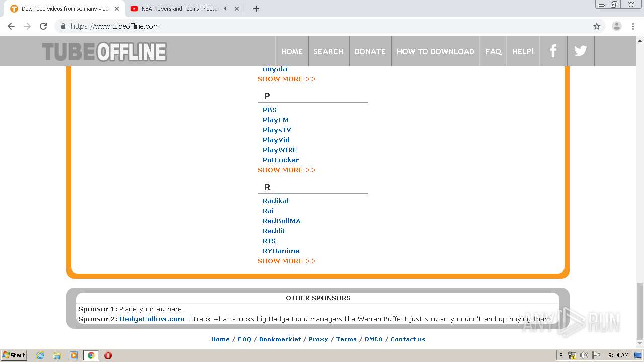The width and height of the screenshot is (644, 362).
Task: Open the PlayWIRE link
Action: coord(280,150)
